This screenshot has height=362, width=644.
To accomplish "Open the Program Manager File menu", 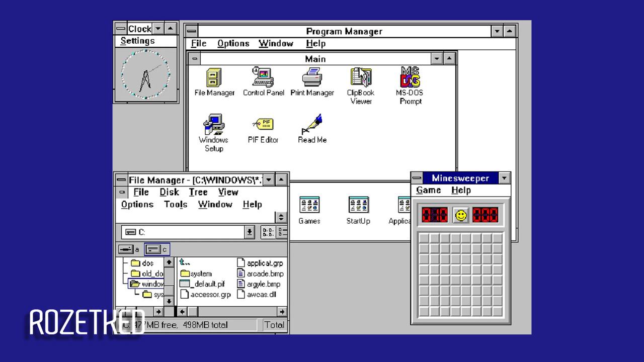I will click(199, 44).
